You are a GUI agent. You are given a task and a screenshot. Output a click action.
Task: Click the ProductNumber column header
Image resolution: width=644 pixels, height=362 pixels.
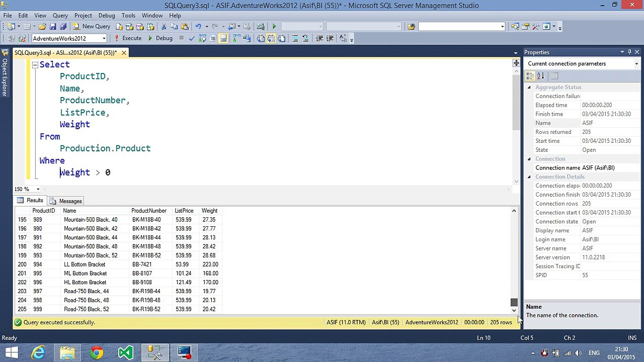point(149,211)
